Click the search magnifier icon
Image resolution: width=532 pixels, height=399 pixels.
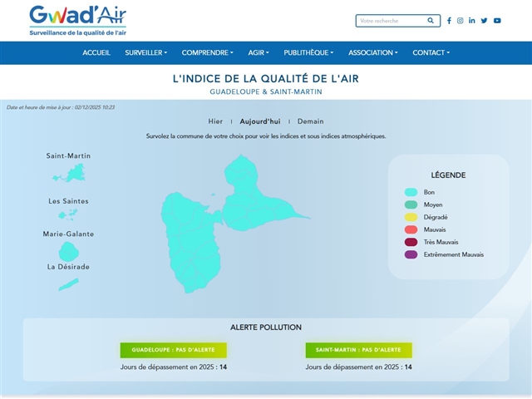click(431, 20)
